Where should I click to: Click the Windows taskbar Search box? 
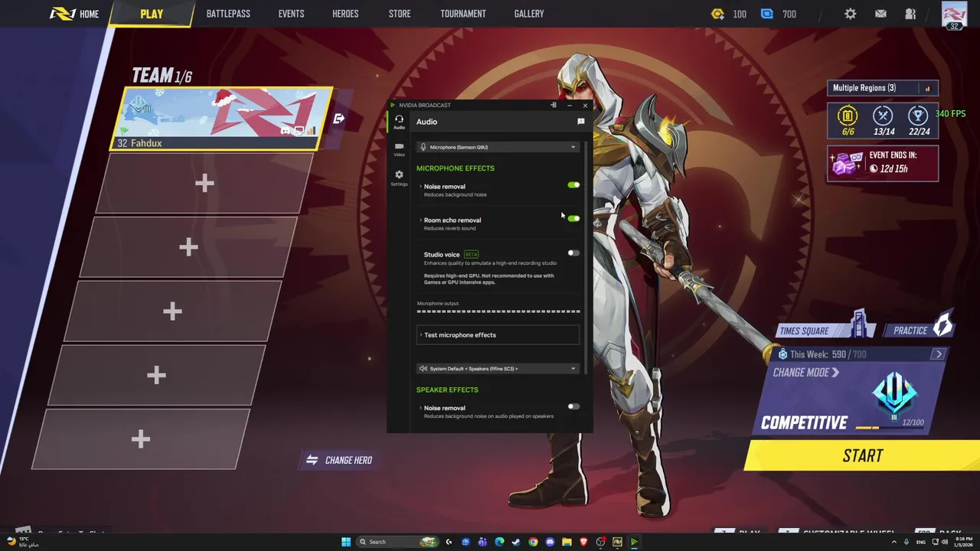[x=398, y=542]
